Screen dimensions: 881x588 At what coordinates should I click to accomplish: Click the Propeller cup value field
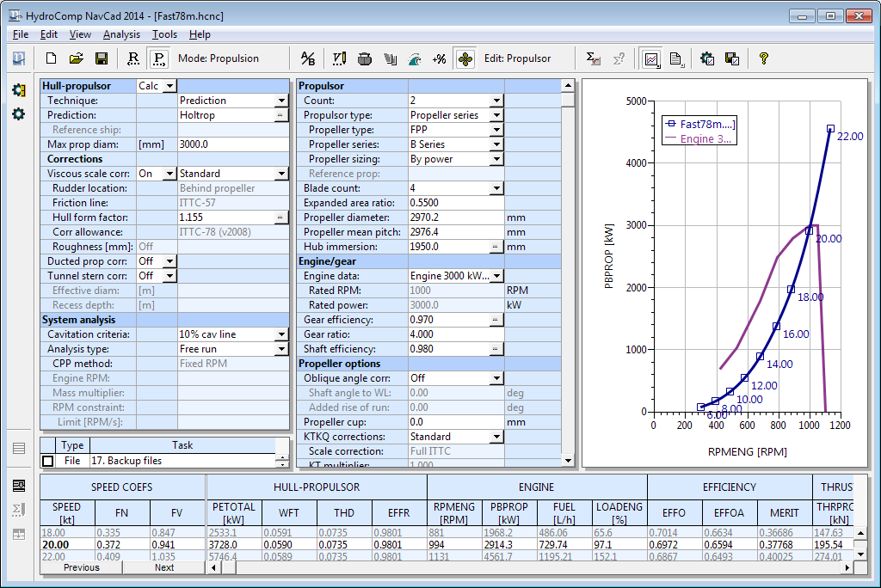[456, 422]
